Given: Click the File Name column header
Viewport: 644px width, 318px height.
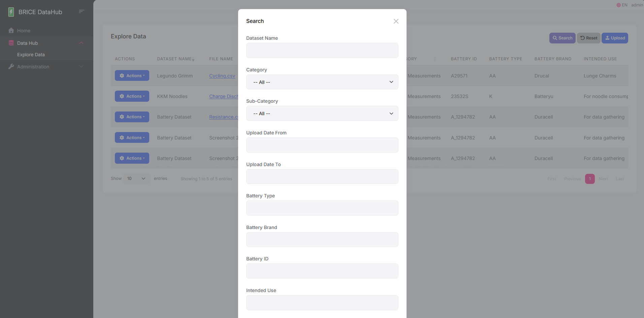Looking at the screenshot, I should (221, 59).
